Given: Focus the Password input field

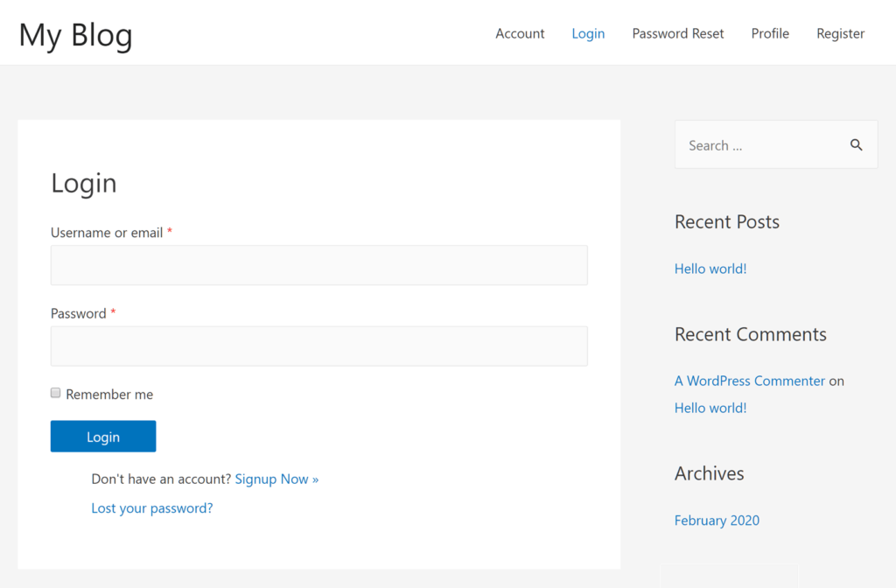Looking at the screenshot, I should pos(318,346).
